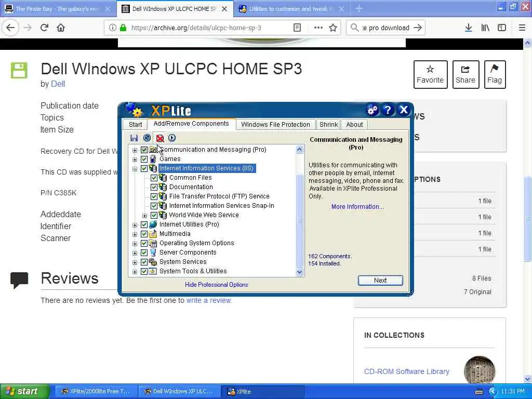Uncheck the Games checkbox

[x=144, y=159]
